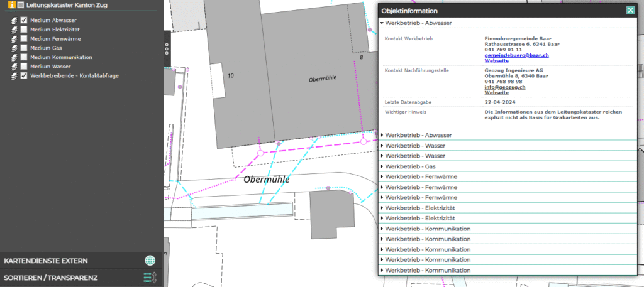Click the layer stack icon for Medium Elektrizität
This screenshot has height=287, width=644.
13,30
